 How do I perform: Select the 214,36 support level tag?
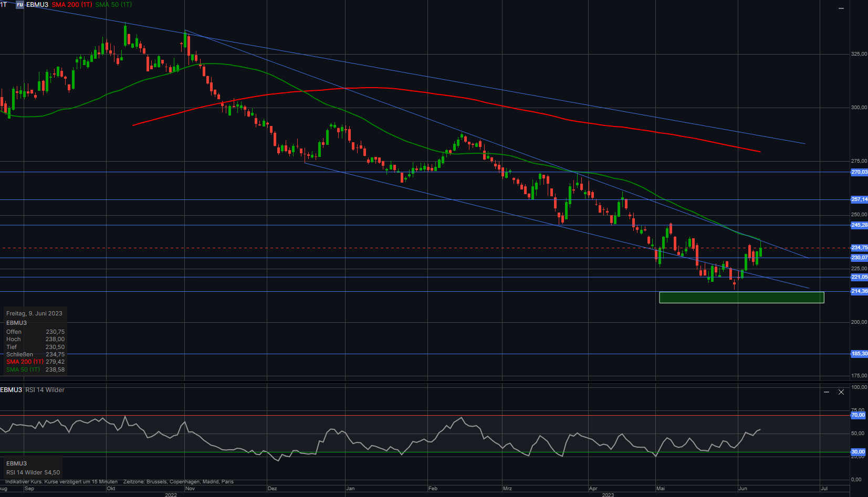[859, 291]
